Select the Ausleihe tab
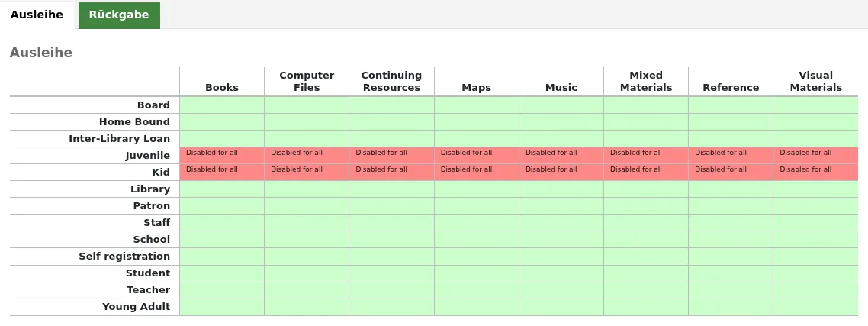 coord(37,15)
